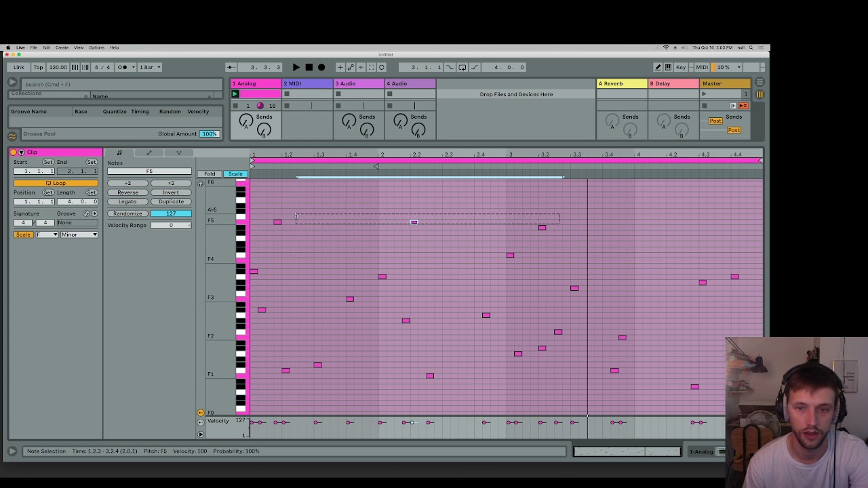Toggle piano roll headphone preview icon
The image size is (868, 488).
coord(201,184)
